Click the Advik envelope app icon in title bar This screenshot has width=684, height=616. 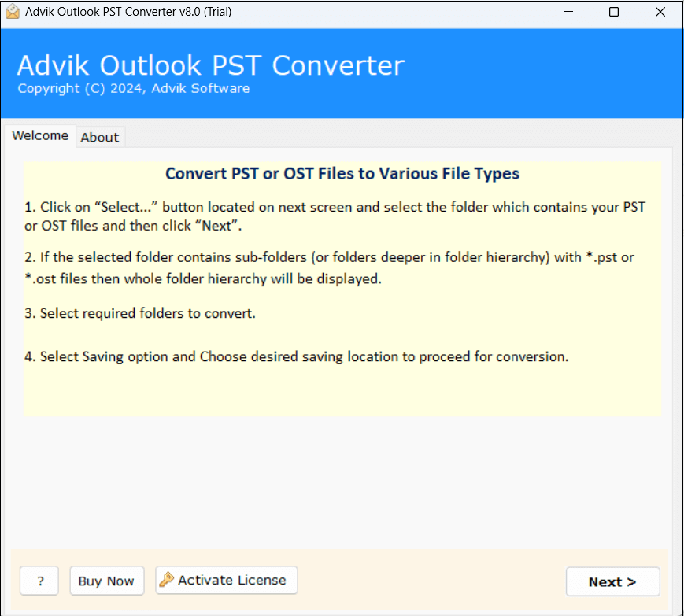13,12
